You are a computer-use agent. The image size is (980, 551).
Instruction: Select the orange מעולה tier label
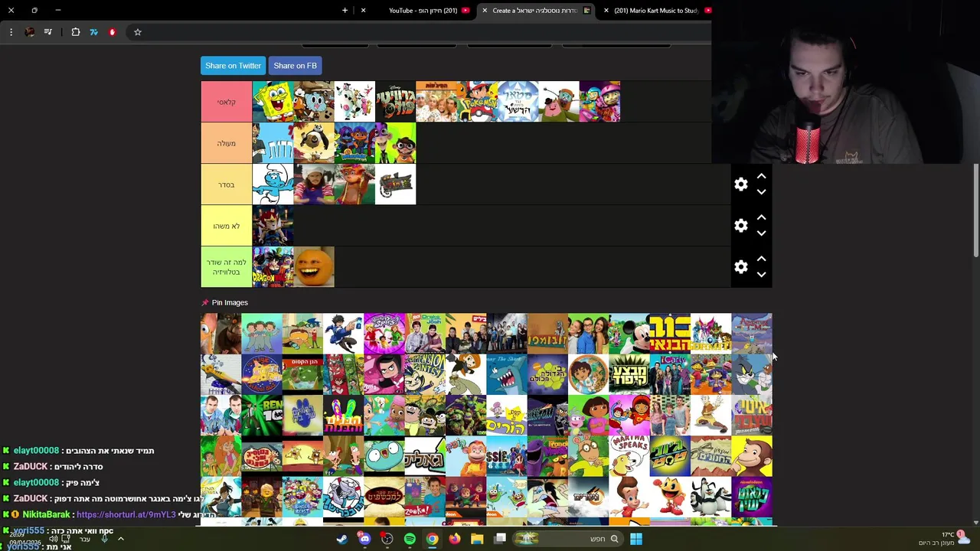[x=226, y=143]
